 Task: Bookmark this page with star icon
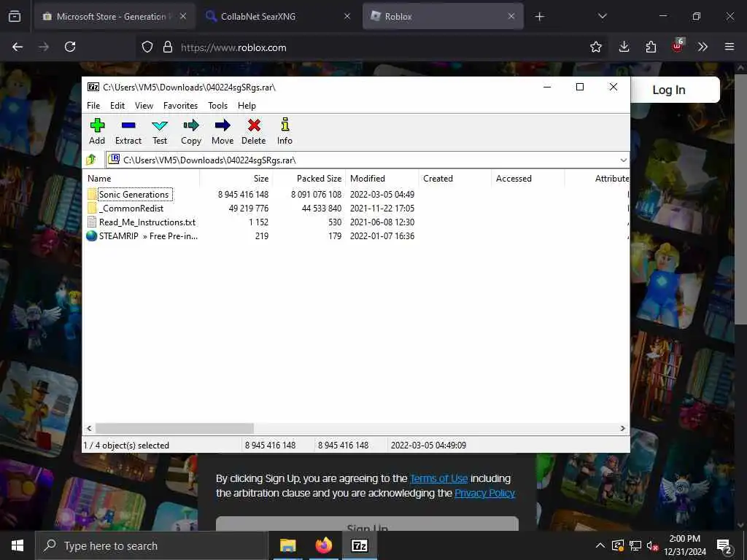coord(595,47)
